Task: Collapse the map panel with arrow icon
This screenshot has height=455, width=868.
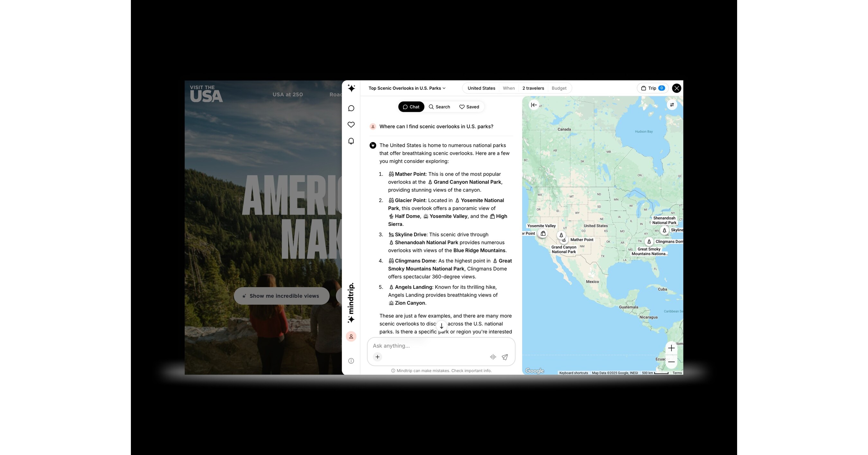Action: coord(534,105)
